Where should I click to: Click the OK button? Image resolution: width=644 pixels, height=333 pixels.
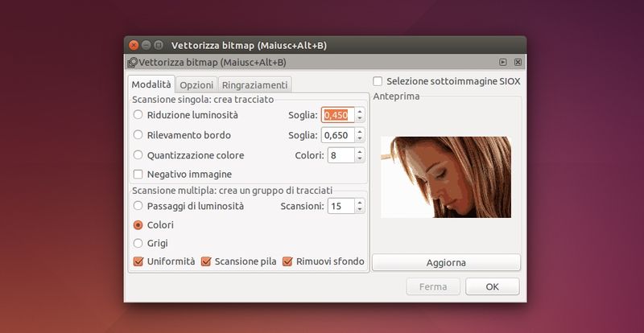tap(493, 286)
